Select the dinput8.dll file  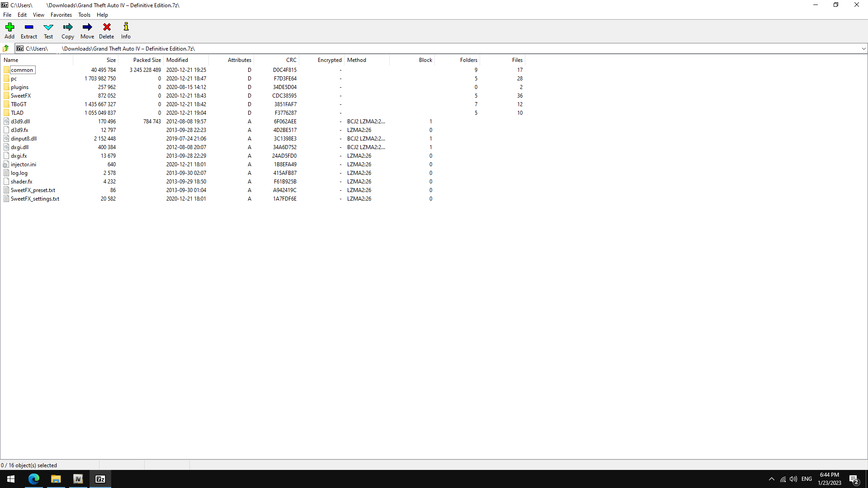[24, 139]
